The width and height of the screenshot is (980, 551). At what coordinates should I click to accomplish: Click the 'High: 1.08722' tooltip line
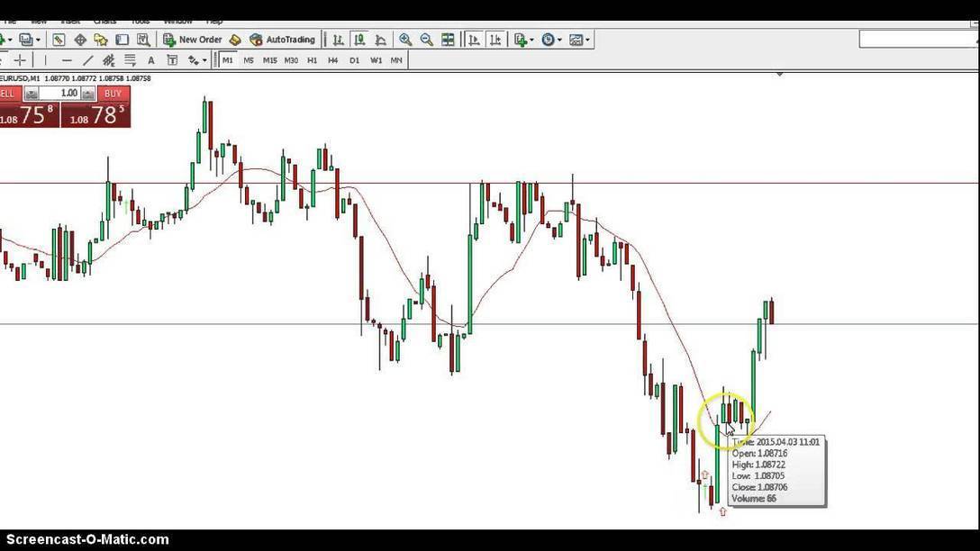point(758,465)
